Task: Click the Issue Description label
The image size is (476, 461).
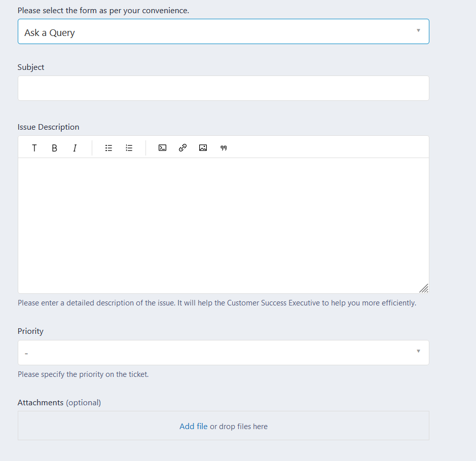Action: click(x=48, y=127)
